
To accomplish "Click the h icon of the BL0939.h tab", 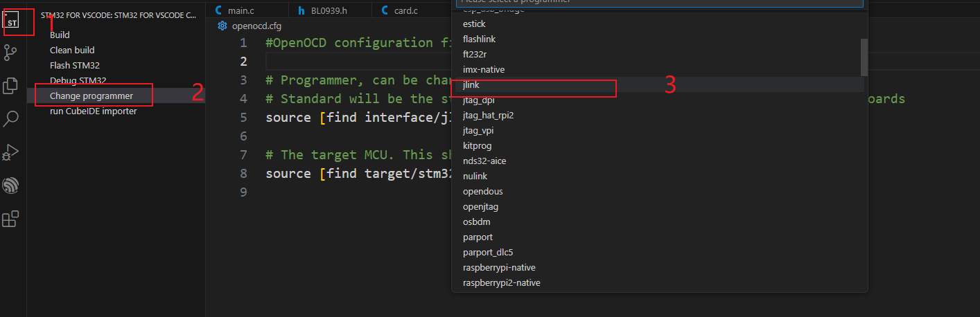I will tap(301, 10).
